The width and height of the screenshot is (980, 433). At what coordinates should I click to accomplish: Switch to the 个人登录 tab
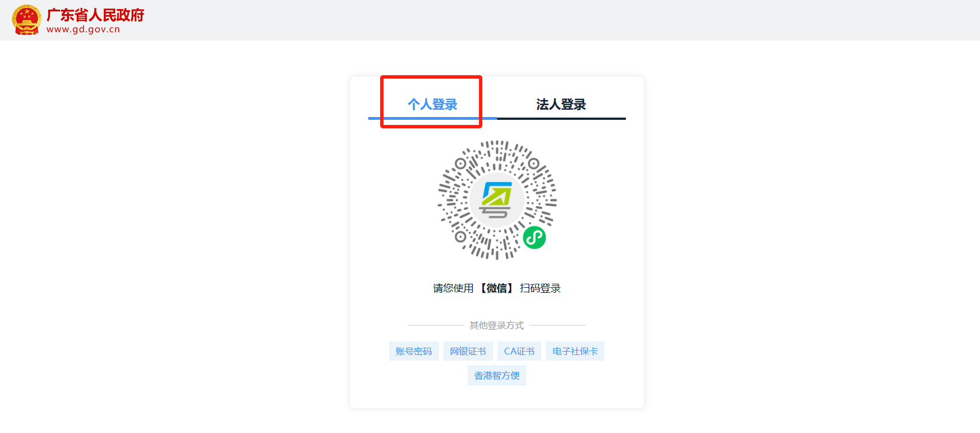pos(433,104)
